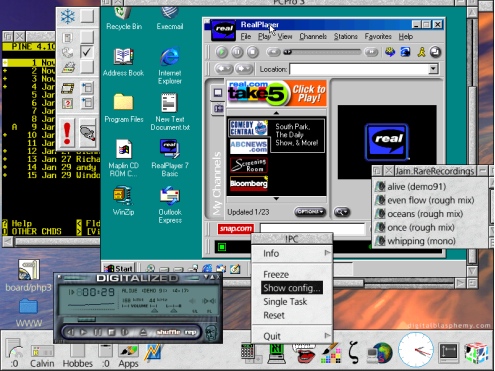
Task: Open the Channels menu in RealPlayer
Action: [313, 36]
